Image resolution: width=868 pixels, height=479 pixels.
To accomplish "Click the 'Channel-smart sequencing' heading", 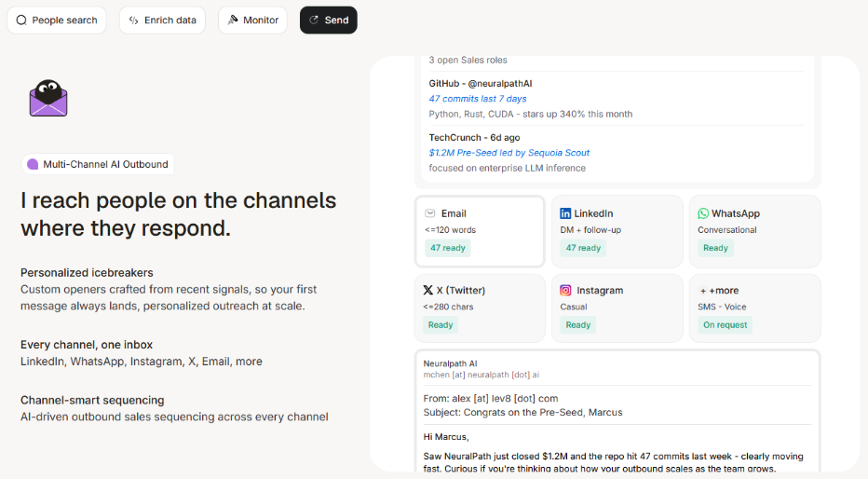I will pyautogui.click(x=92, y=400).
